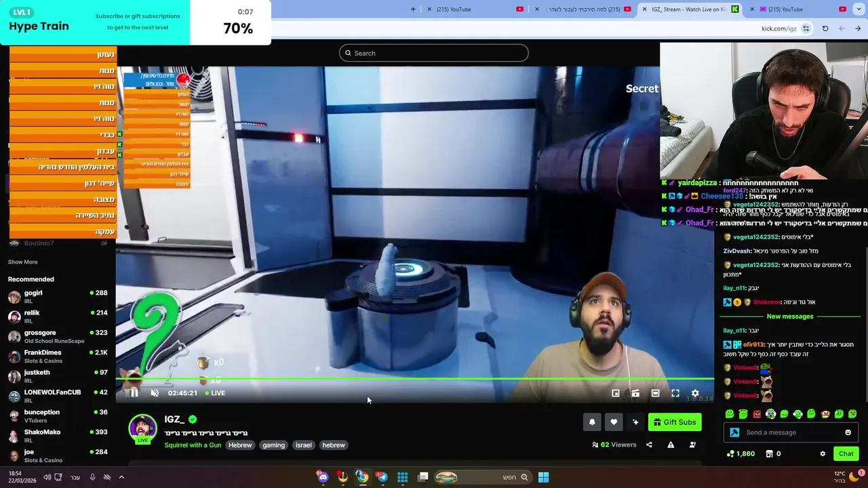Open joe recommended channel
868x488 pixels.
point(58,455)
